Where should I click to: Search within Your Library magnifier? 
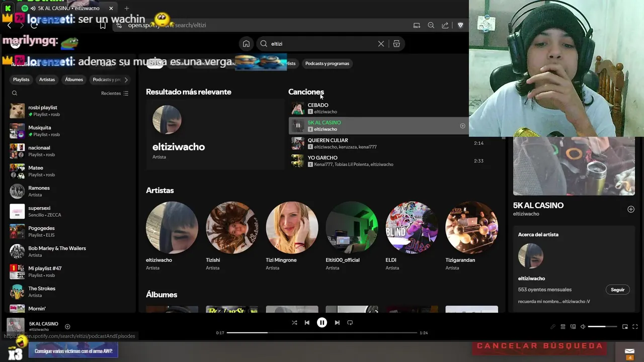15,93
